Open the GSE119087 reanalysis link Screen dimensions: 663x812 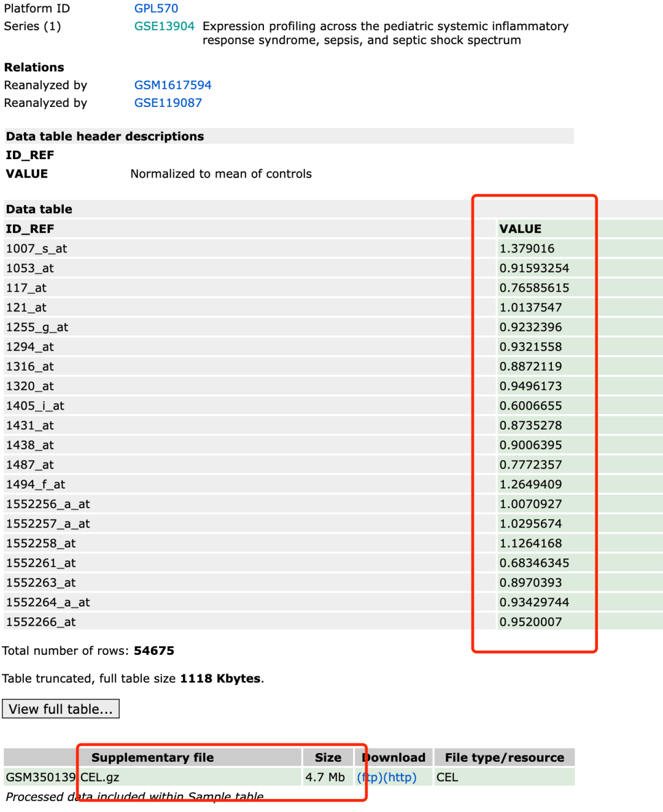(x=168, y=103)
